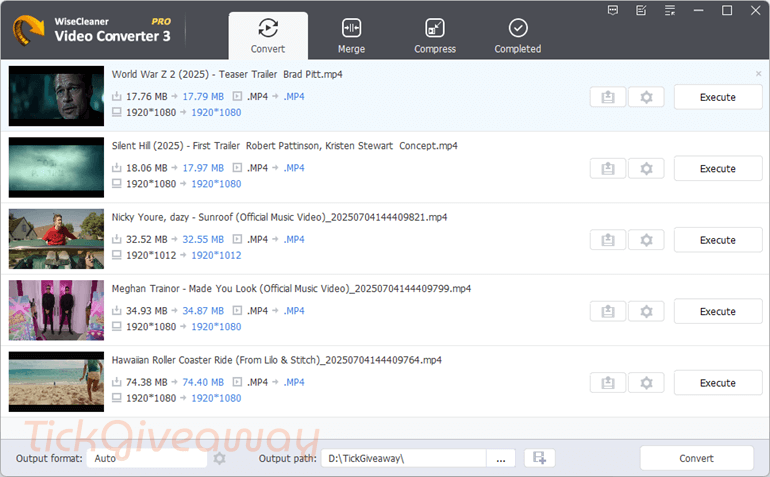Select Meghan Trainor video thumbnail
Viewport: 770px width, 477px height.
[56, 310]
